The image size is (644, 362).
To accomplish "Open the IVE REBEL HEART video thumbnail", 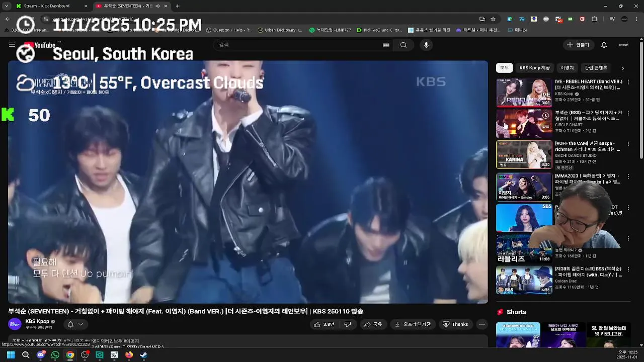I will [524, 93].
